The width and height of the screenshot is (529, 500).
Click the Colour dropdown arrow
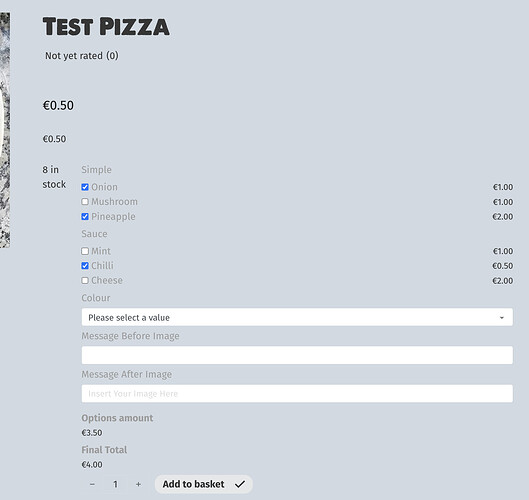pyautogui.click(x=502, y=318)
